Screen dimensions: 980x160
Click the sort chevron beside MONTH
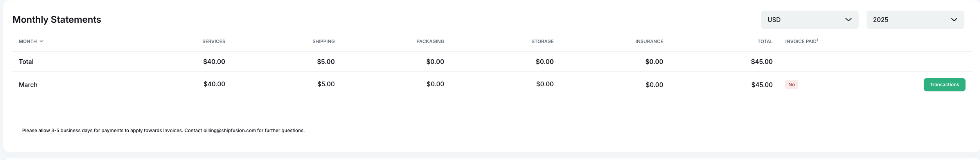click(x=41, y=41)
